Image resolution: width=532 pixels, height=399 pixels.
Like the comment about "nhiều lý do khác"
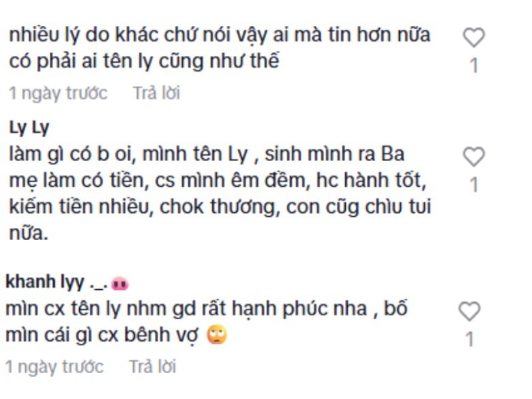tap(473, 38)
